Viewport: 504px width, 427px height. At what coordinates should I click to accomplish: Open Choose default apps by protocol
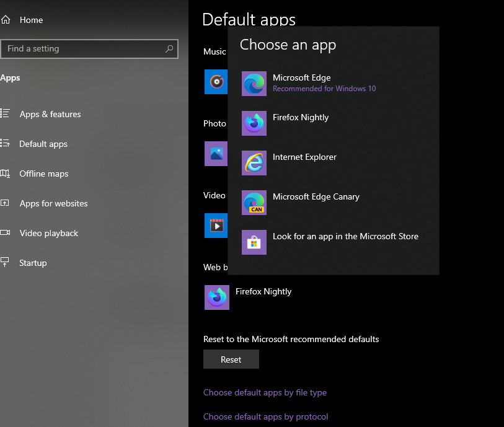point(266,416)
